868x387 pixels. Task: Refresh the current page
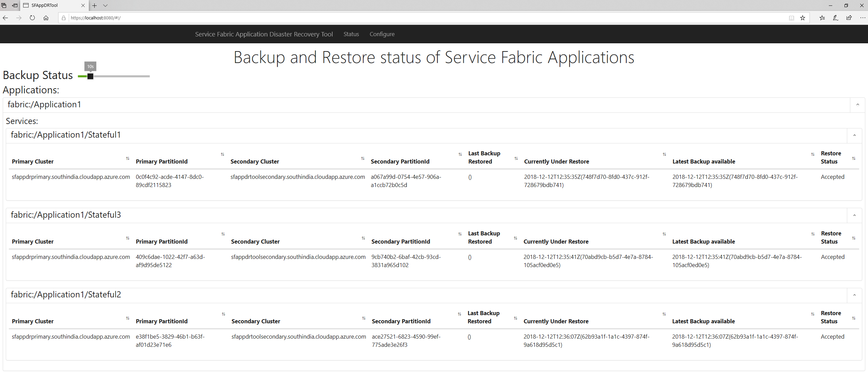(x=32, y=18)
